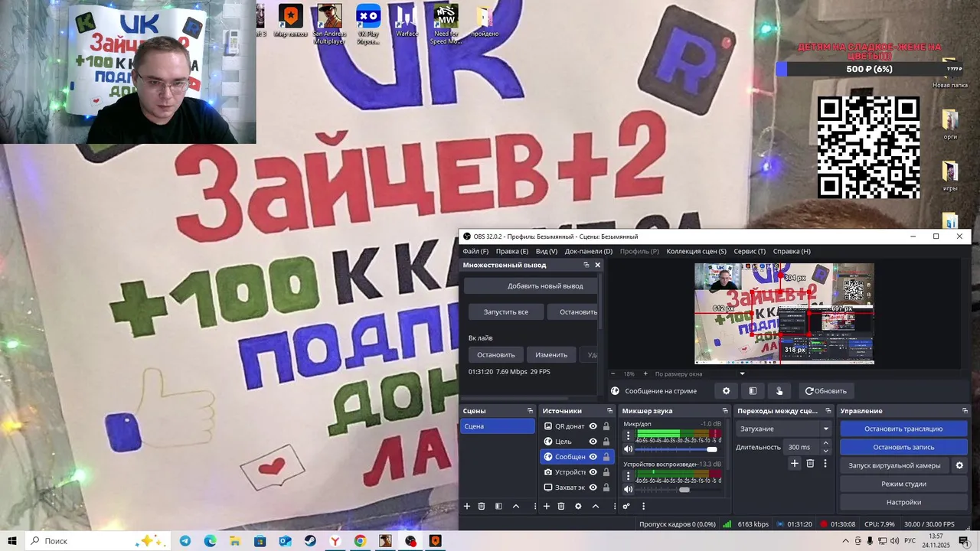
Task: Decrease Длительность with down stepper
Action: point(825,451)
